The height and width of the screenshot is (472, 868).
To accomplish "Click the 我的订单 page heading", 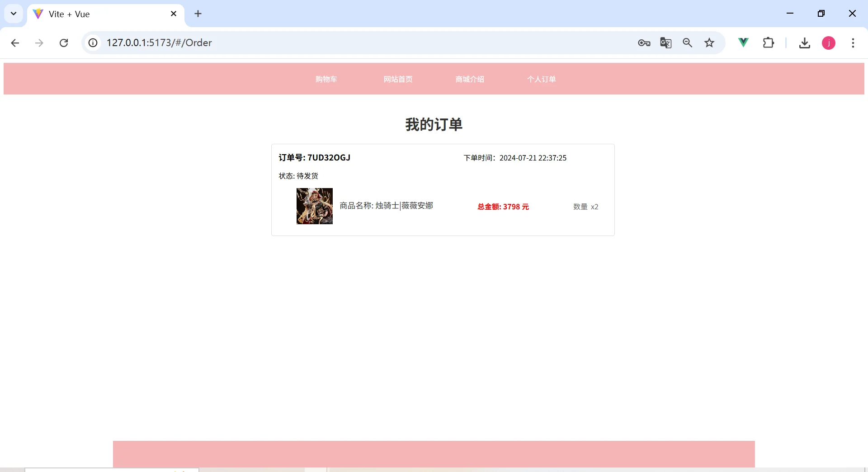I will [x=434, y=124].
